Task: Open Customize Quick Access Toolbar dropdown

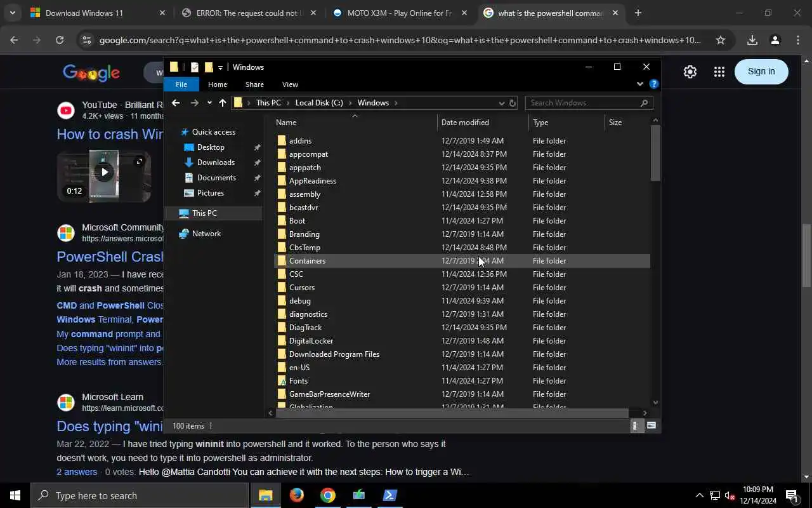Action: tap(220, 67)
